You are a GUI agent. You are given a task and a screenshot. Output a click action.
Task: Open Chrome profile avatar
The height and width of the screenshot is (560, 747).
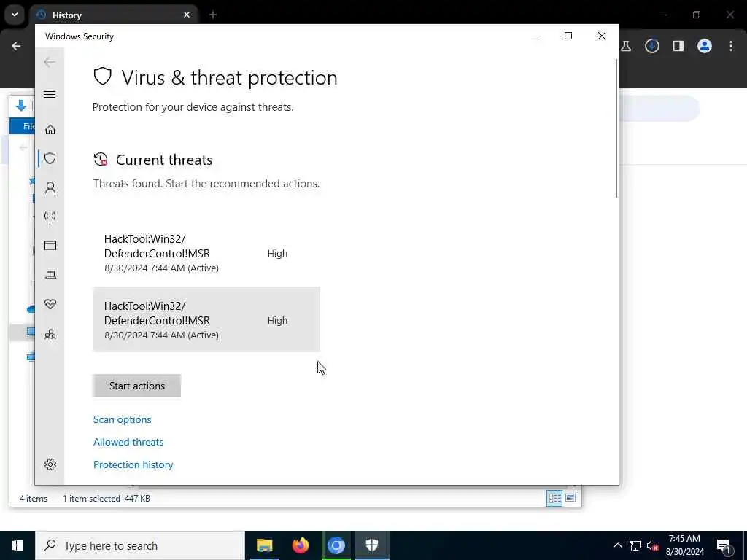coord(705,46)
